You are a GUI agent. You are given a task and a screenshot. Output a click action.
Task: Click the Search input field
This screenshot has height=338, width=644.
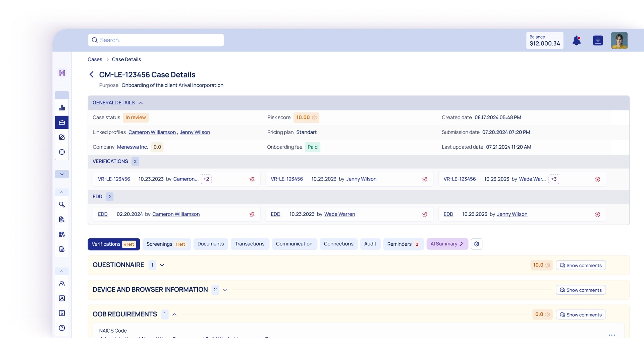pos(156,40)
